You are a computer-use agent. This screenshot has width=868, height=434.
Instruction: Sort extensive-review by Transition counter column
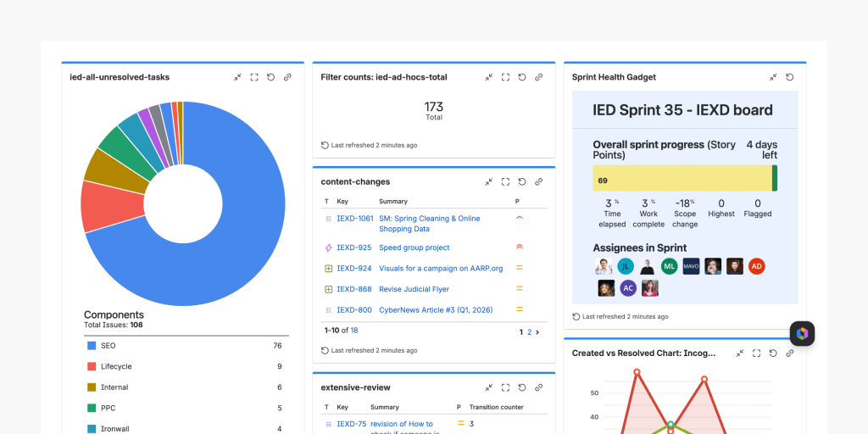pos(496,408)
